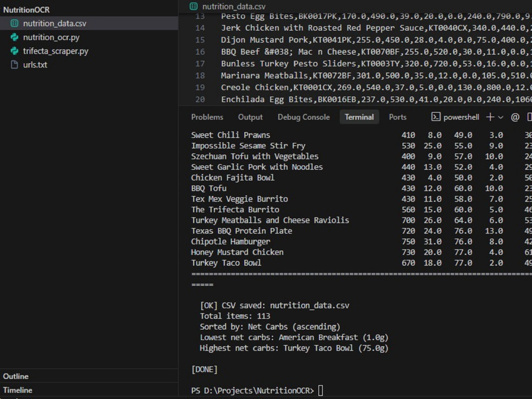Click 'Sorted by: Net Carbs (ascending)' line
This screenshot has width=532, height=399.
pos(270,327)
